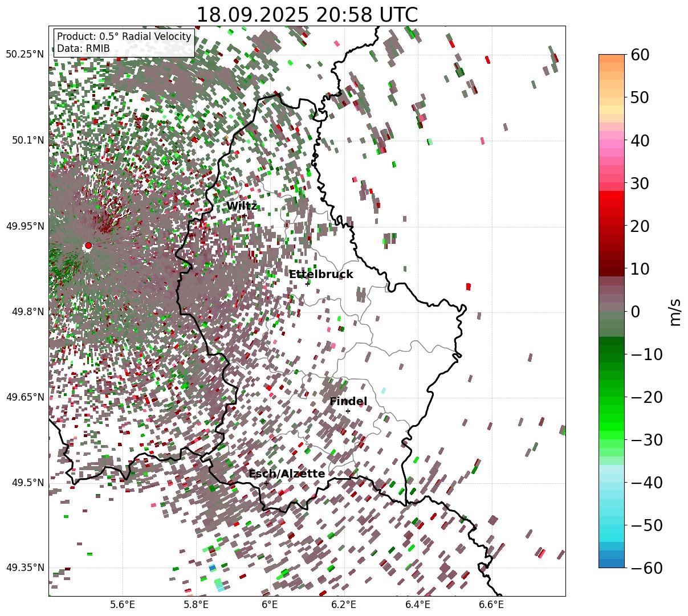Click the 50.25°N latitude label
688x616 pixels.
tap(25, 55)
